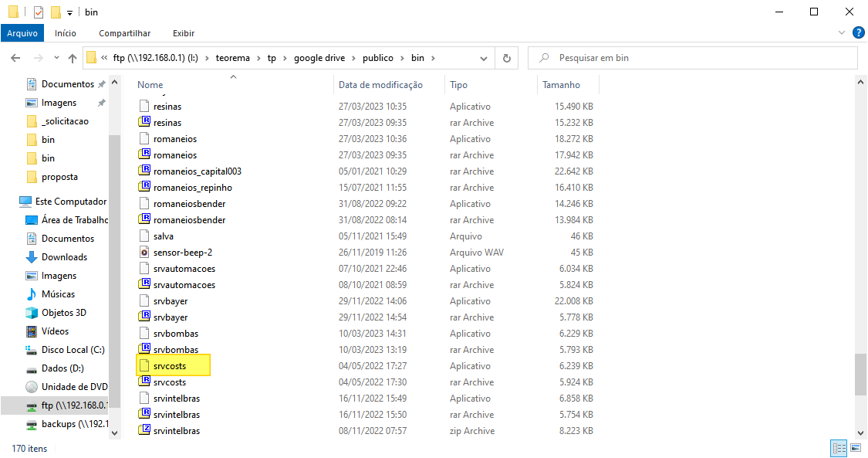Click the navigation pane scroll down arrow
The width and height of the screenshot is (868, 458).
[115, 433]
